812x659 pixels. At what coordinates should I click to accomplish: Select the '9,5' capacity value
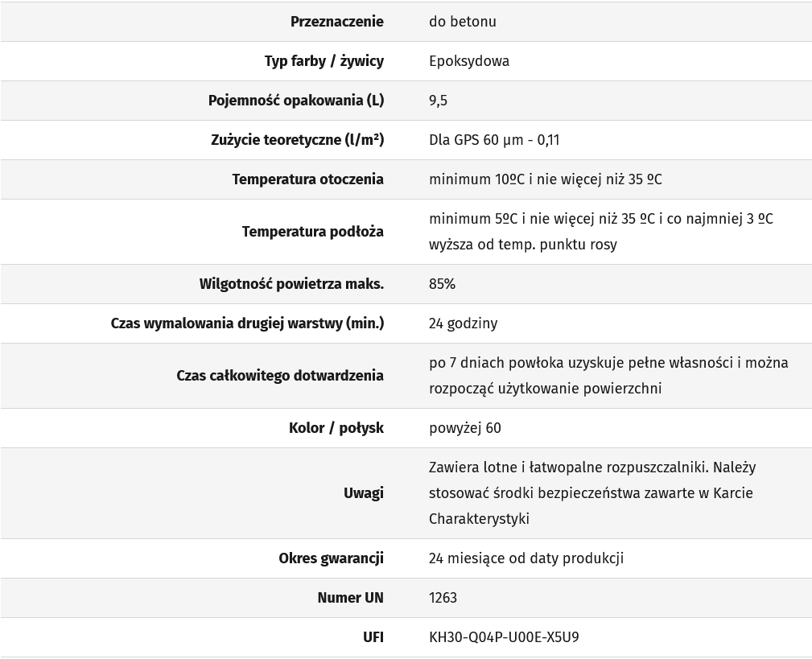tap(438, 101)
